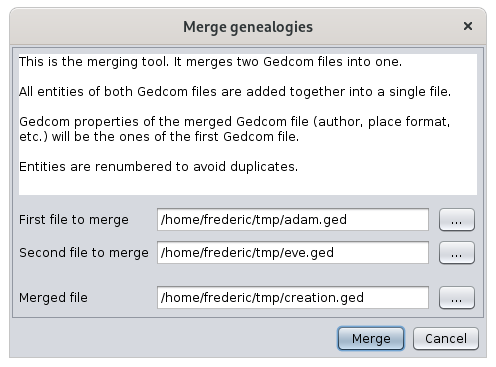Browse for the first file to merge
The height and width of the screenshot is (367, 496).
click(457, 220)
